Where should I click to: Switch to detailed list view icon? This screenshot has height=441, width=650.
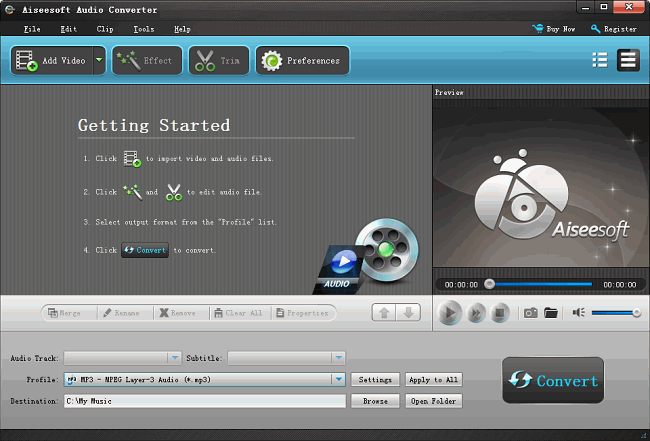pos(599,61)
